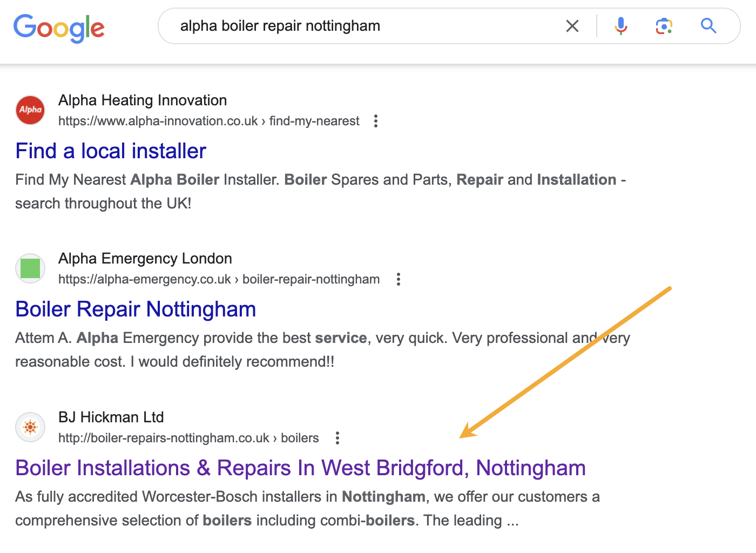The height and width of the screenshot is (553, 756).
Task: Clear the search query with the X icon
Action: pyautogui.click(x=572, y=25)
